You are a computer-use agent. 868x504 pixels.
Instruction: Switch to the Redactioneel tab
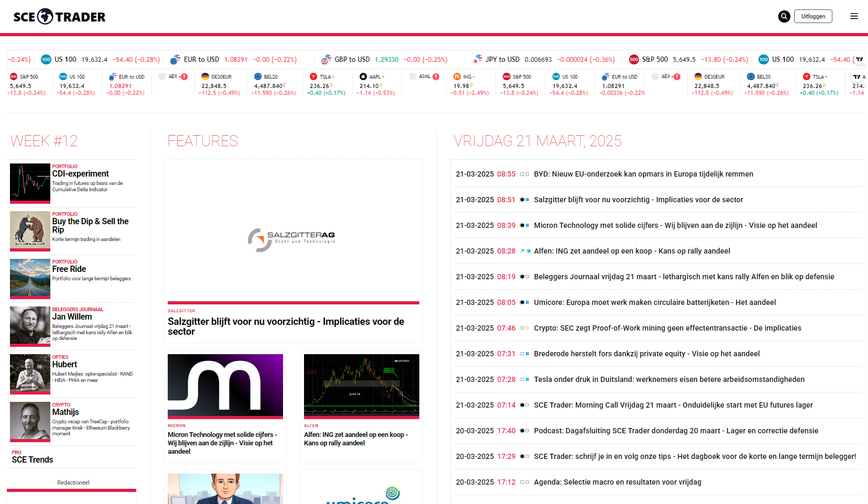[x=73, y=483]
